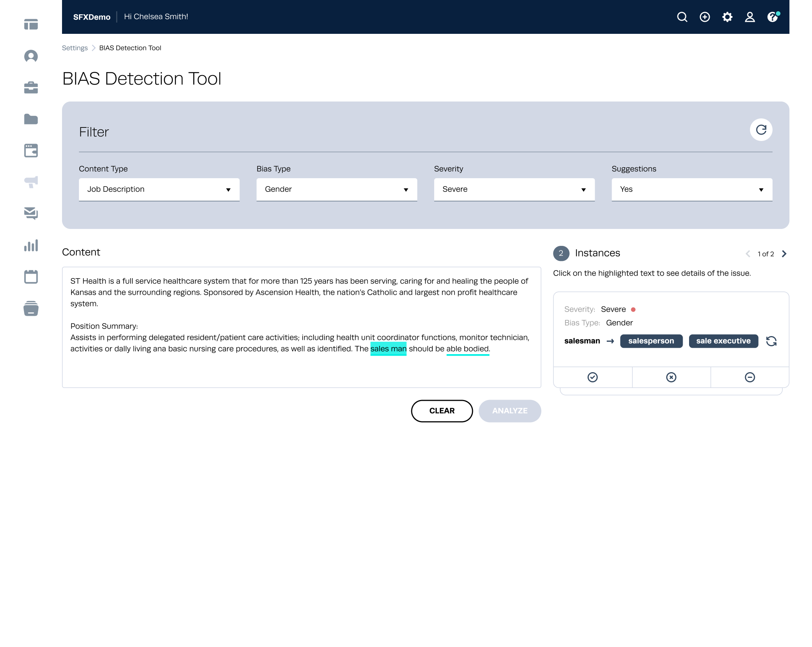This screenshot has height=647, width=812.
Task: Choose the salesperson suggestion chip
Action: [651, 341]
